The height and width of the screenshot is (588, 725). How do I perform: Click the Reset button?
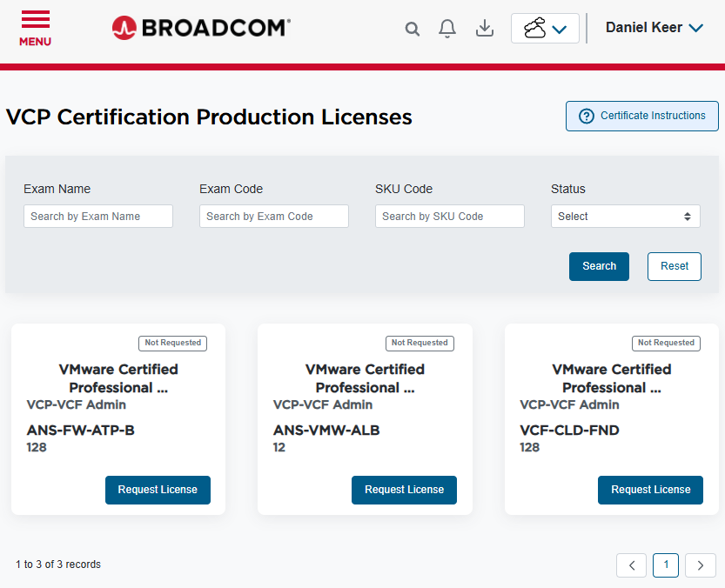[x=675, y=266]
